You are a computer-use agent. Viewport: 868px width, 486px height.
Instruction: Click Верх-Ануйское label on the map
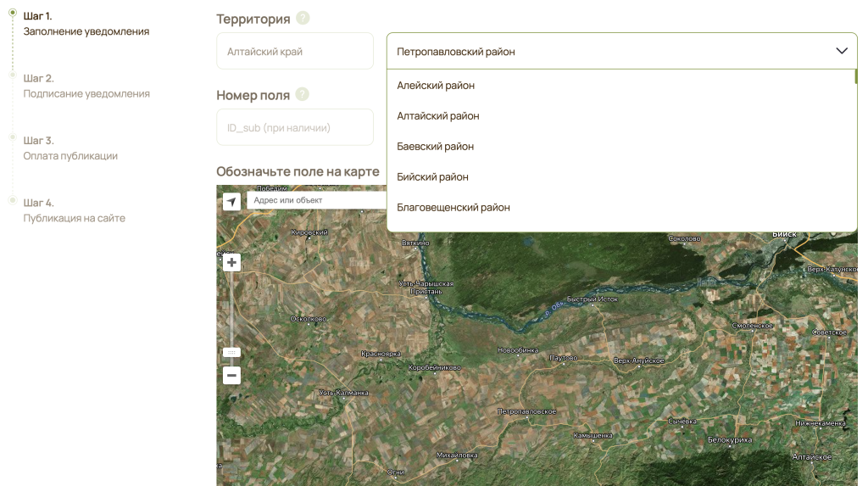(639, 360)
